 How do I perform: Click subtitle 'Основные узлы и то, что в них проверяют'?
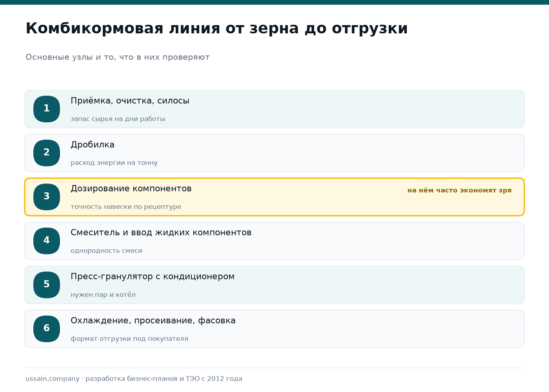tap(118, 57)
